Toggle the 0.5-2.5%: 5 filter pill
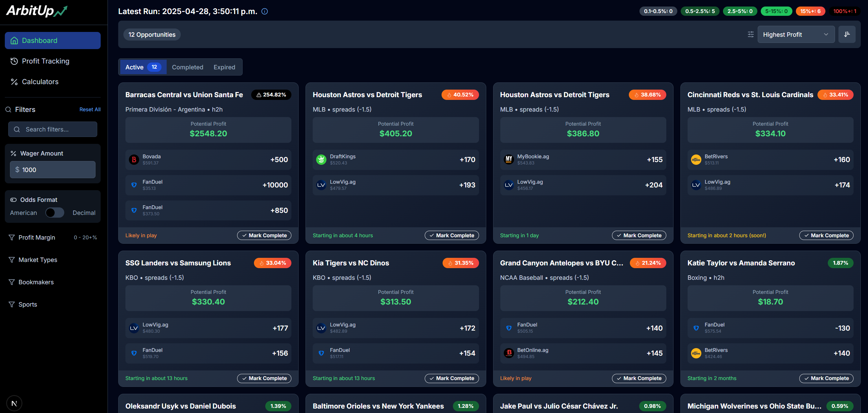The width and height of the screenshot is (868, 413). coord(700,11)
